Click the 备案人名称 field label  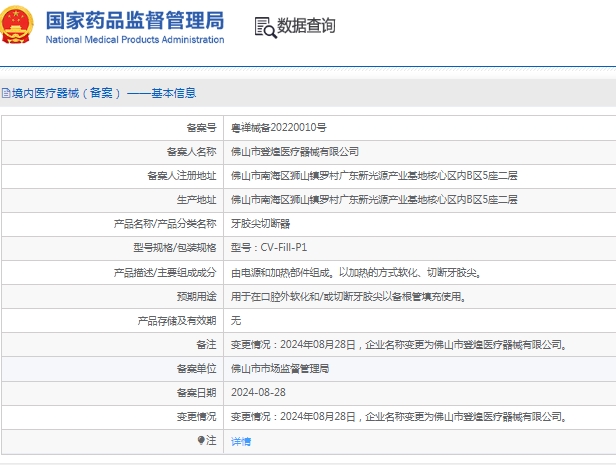click(191, 152)
